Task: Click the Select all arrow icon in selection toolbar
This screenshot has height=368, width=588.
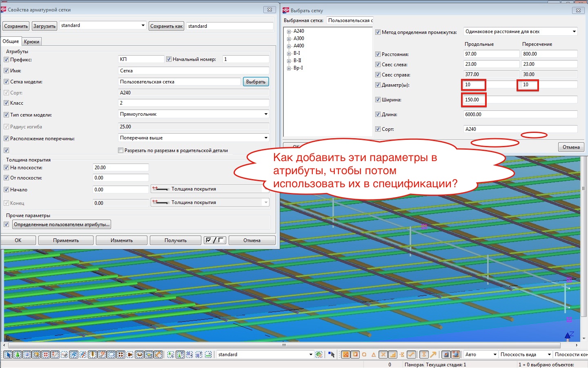Action: [x=8, y=355]
